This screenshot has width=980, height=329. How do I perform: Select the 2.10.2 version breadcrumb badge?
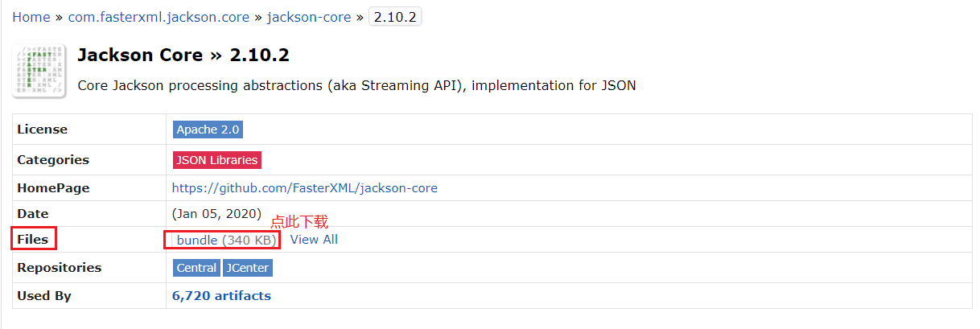tap(395, 17)
